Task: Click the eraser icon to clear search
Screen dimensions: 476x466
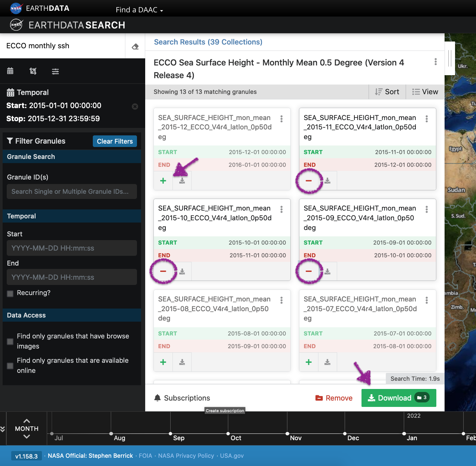Action: (x=135, y=46)
